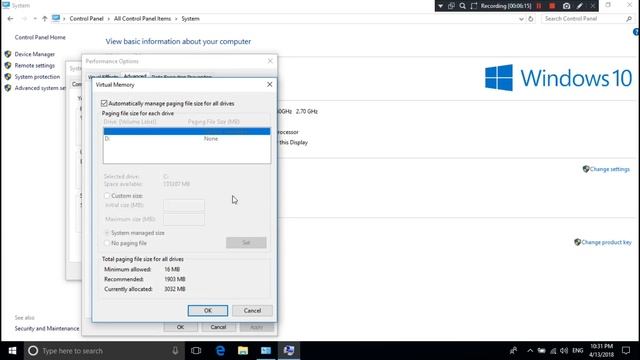
Task: Click Control Panel in breadcrumb
Action: (x=87, y=19)
